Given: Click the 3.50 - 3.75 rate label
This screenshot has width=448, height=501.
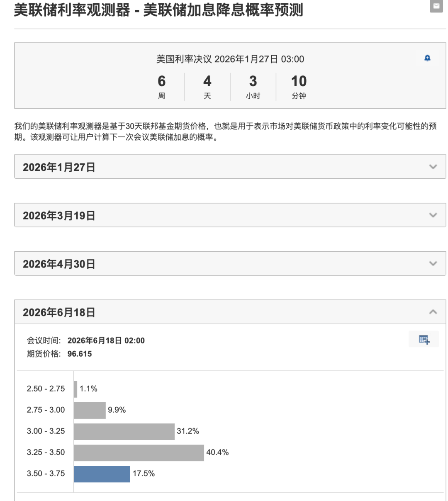Looking at the screenshot, I should pyautogui.click(x=46, y=474).
